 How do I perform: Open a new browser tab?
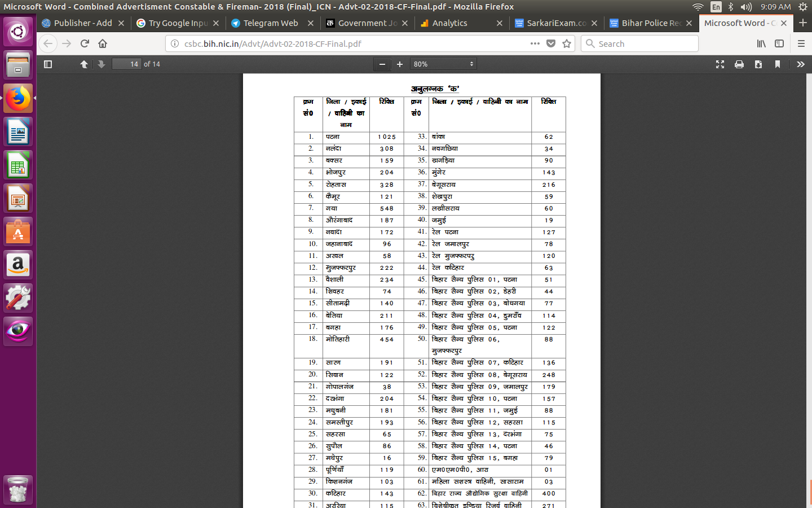(x=803, y=23)
